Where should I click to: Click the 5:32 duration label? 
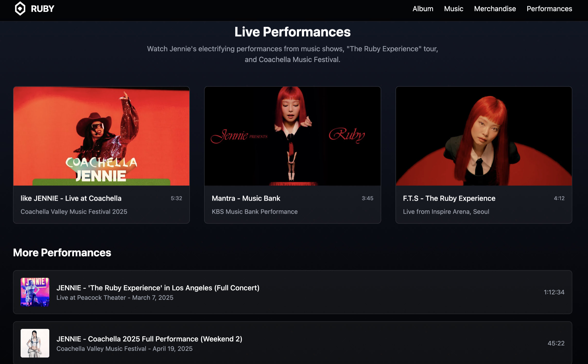point(176,198)
